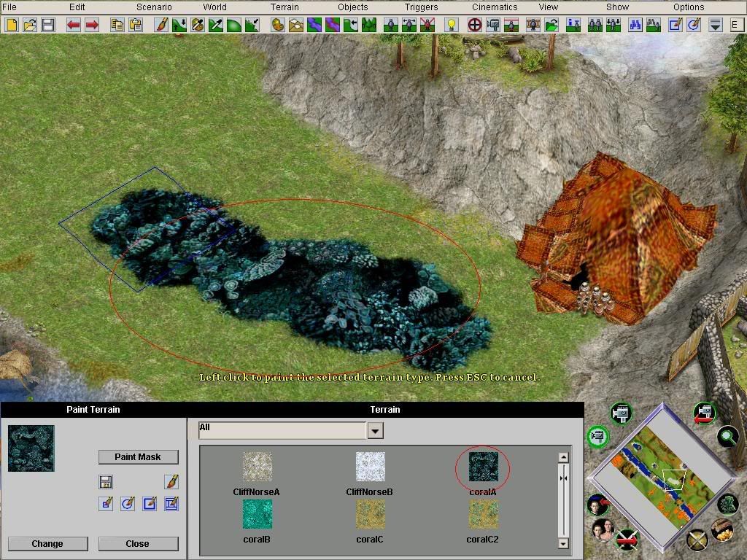Click the red Undo left arrow
Image resolution: width=747 pixels, height=560 pixels.
point(74,25)
